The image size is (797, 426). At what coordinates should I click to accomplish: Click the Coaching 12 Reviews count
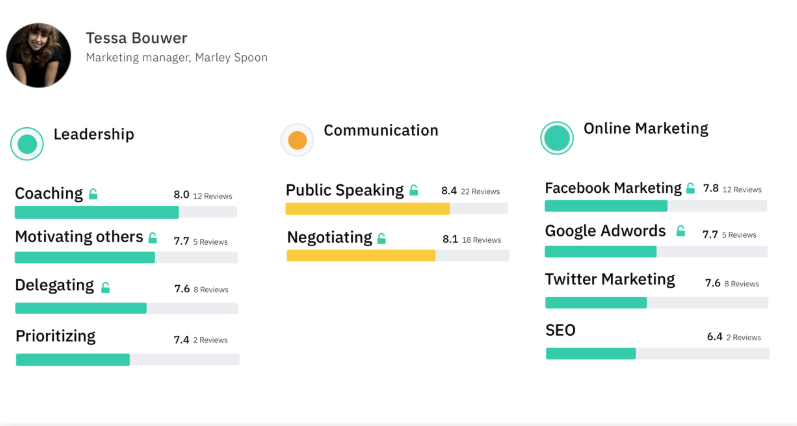[212, 196]
